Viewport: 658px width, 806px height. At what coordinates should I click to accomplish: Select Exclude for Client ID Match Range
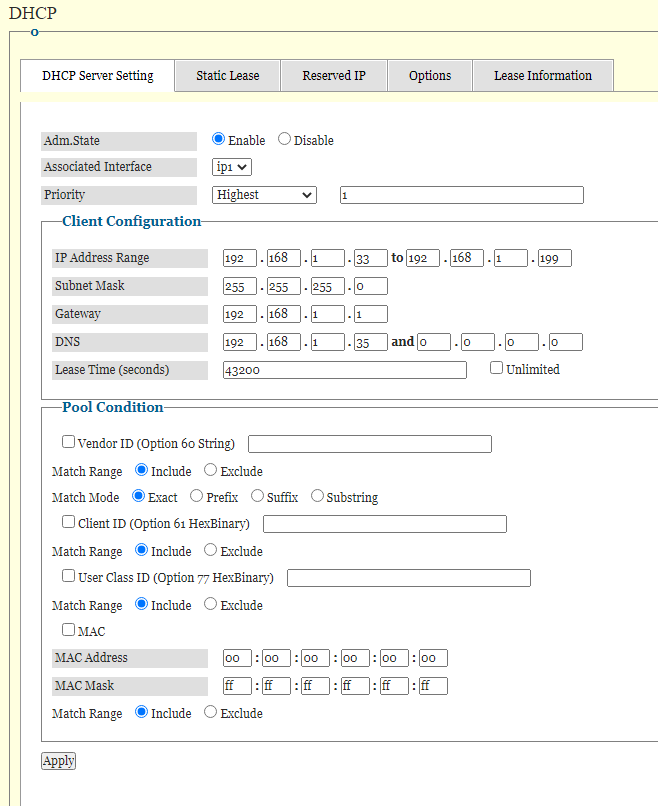point(210,550)
